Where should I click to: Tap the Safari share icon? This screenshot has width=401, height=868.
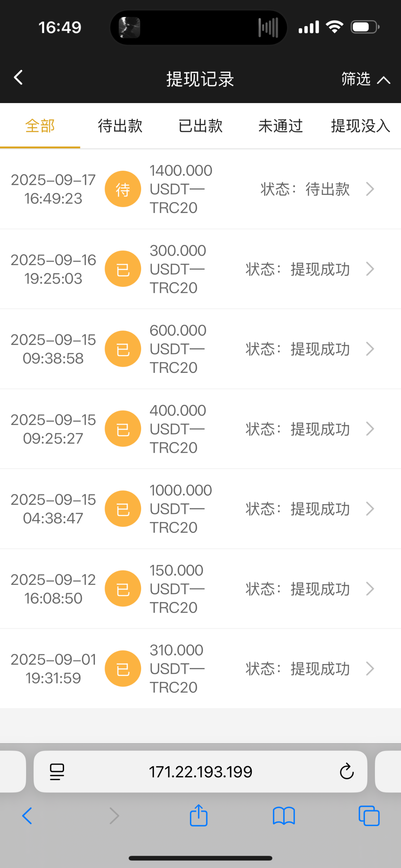pos(199,816)
